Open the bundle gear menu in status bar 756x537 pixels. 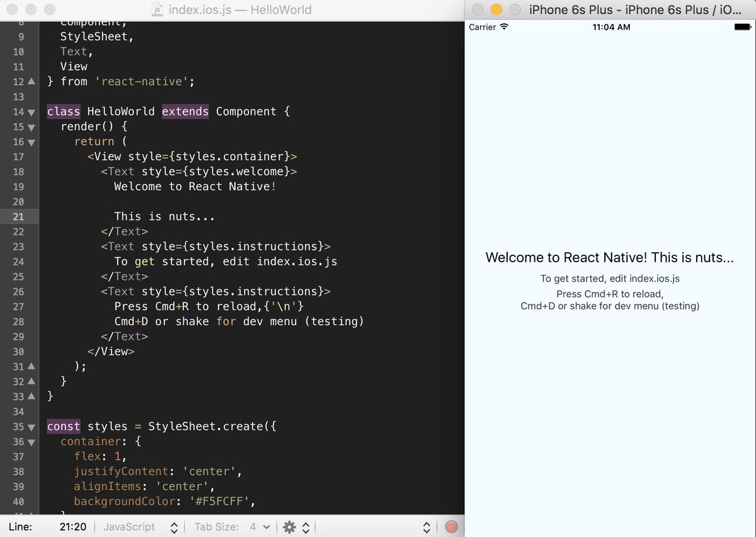[x=295, y=527]
